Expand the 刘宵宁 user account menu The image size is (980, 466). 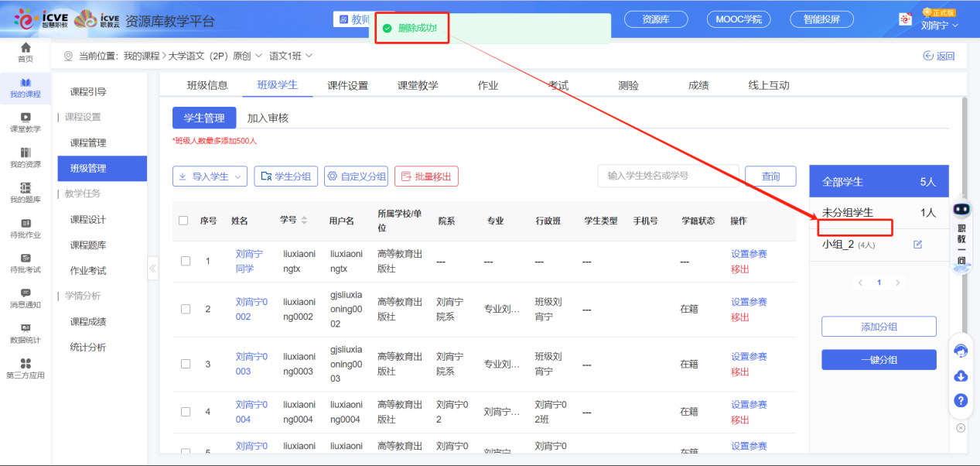(x=939, y=25)
